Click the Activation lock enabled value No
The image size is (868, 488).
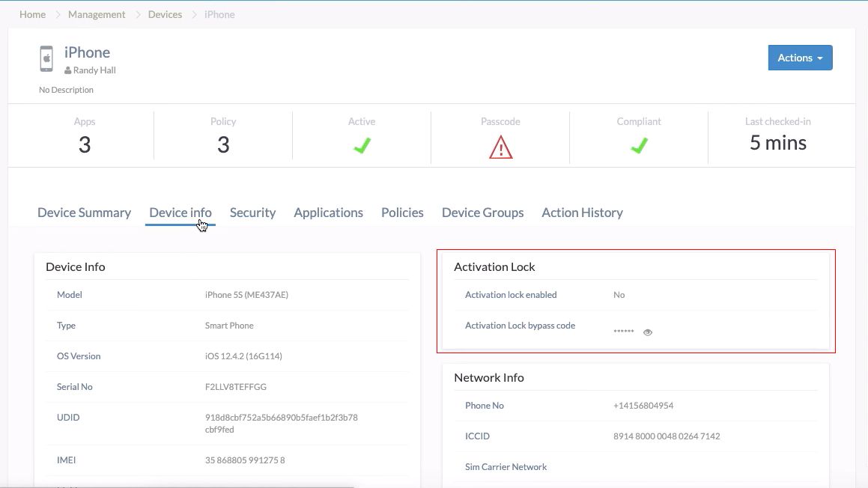pyautogui.click(x=619, y=295)
